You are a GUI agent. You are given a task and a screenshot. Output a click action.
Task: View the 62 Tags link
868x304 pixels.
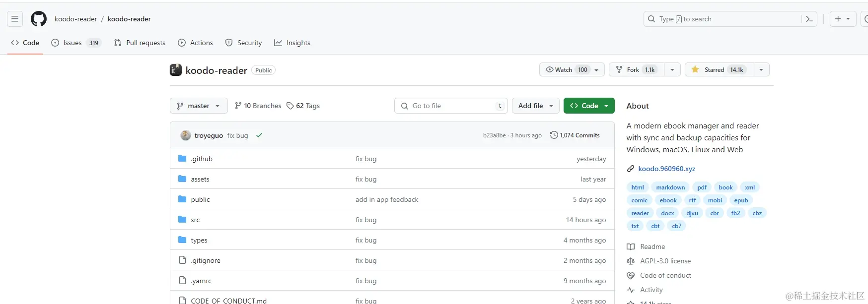click(x=303, y=106)
